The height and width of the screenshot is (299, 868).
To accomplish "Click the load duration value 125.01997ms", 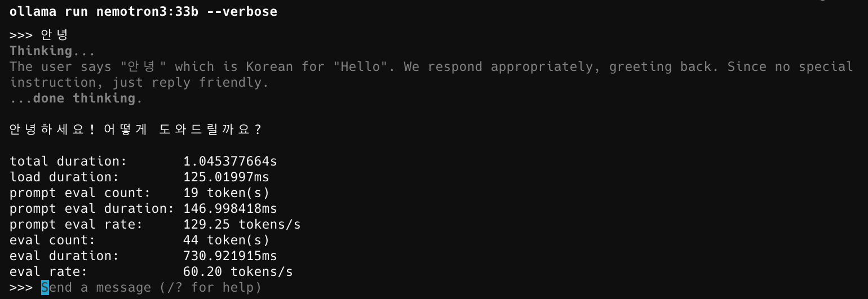I will [226, 177].
